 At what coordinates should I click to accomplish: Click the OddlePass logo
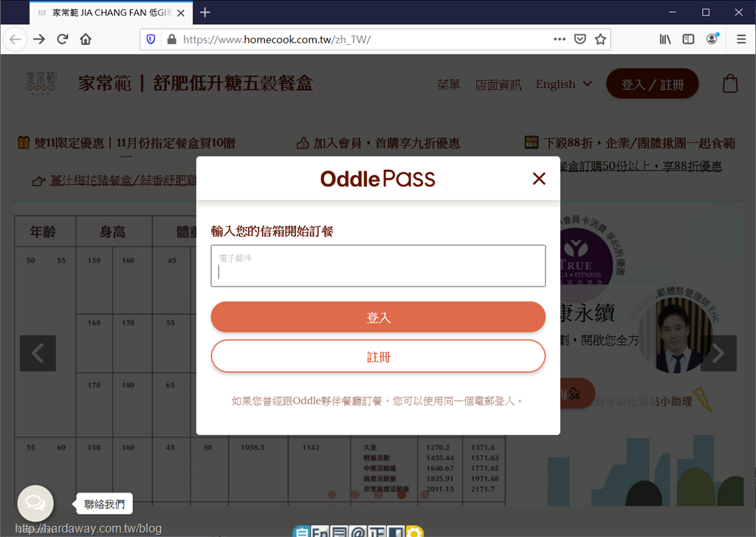point(377,179)
